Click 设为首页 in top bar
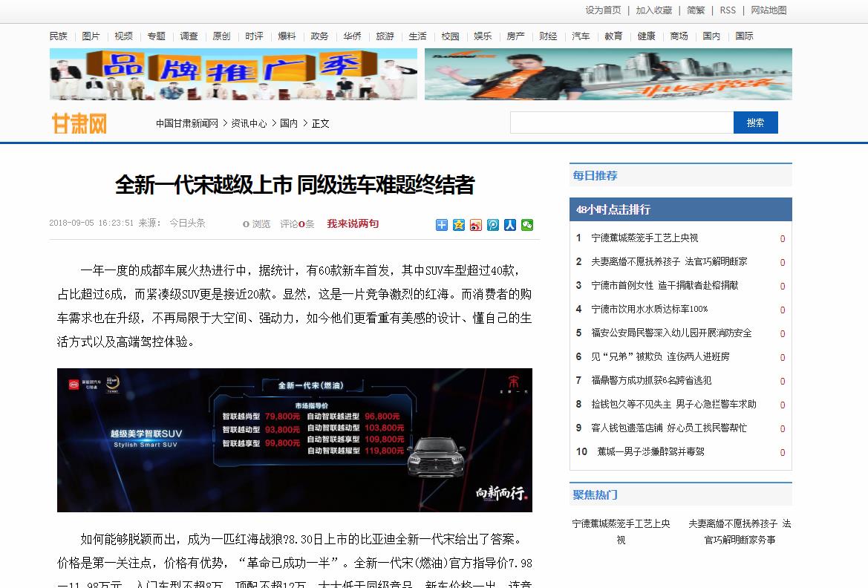Viewport: 868px width, 588px height. click(604, 10)
